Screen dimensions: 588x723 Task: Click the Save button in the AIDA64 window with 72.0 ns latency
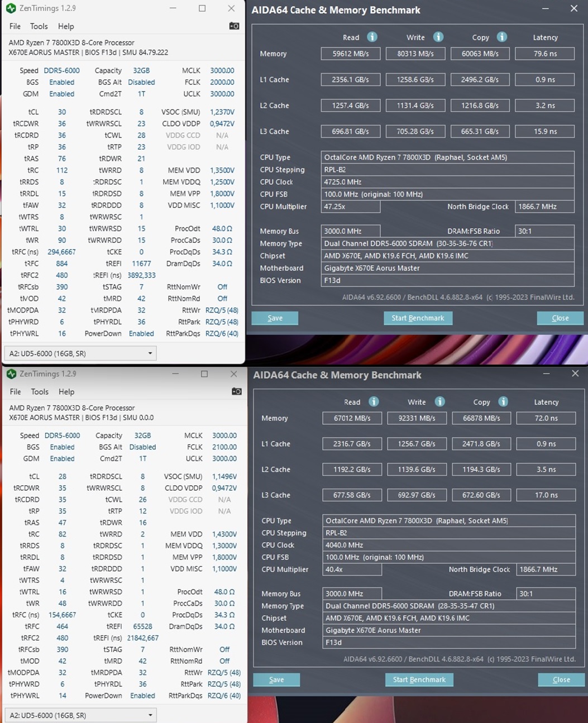(x=276, y=679)
